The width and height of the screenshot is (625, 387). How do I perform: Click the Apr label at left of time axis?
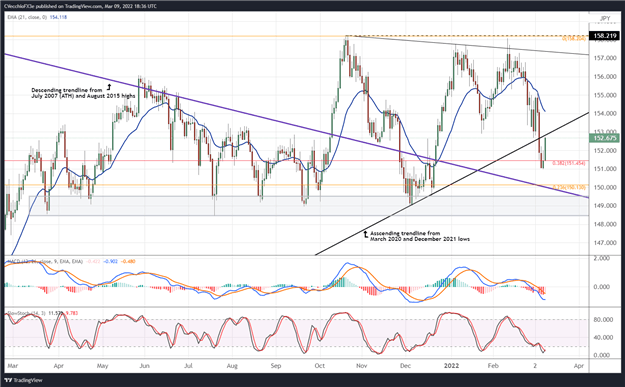tap(59, 366)
